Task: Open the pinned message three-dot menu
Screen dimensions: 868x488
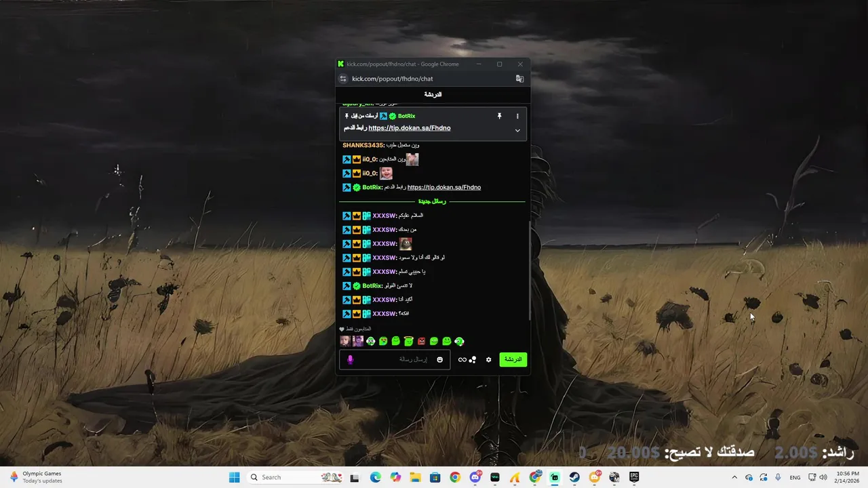Action: 517,116
